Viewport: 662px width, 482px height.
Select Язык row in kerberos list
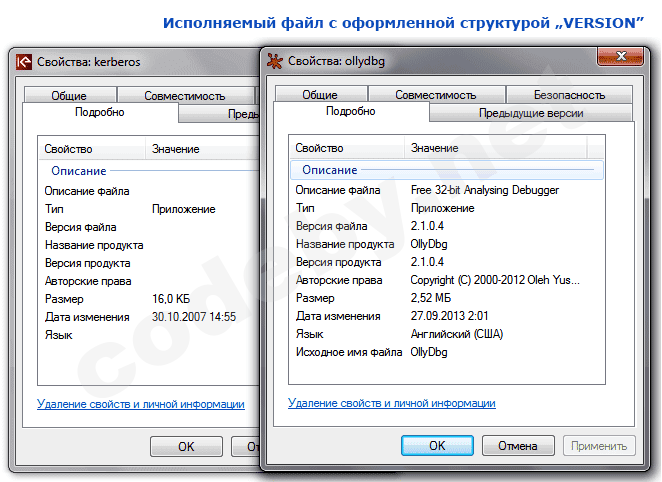coord(149,335)
